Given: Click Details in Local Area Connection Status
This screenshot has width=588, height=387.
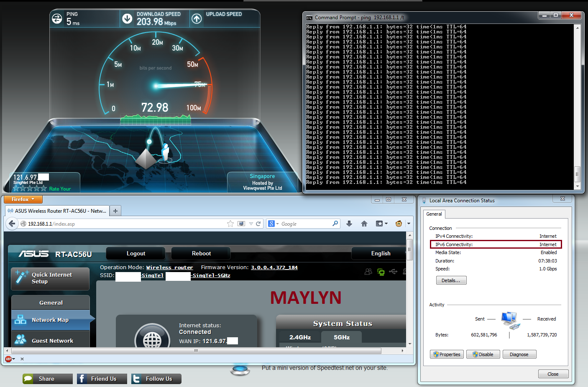Looking at the screenshot, I should pos(451,280).
